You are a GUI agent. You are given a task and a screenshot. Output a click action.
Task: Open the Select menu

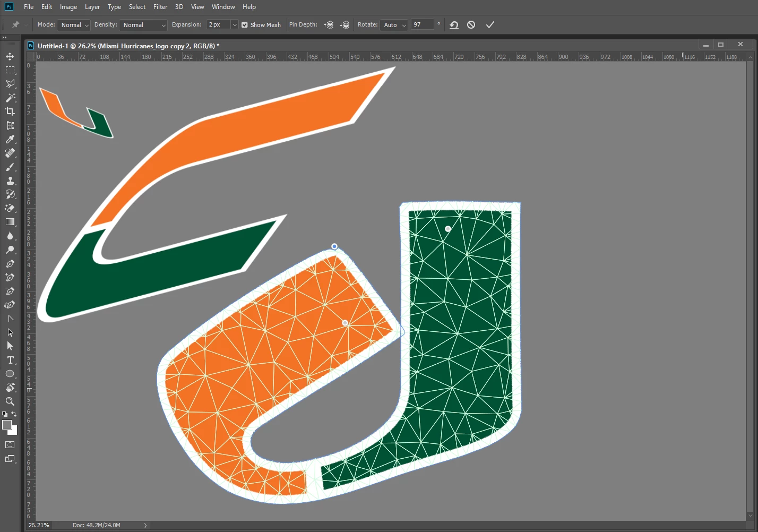coord(137,7)
